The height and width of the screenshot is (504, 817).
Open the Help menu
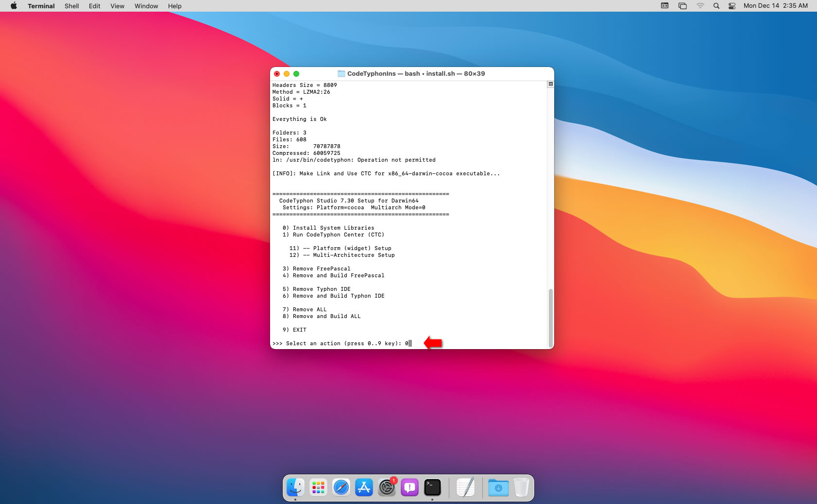(x=175, y=6)
